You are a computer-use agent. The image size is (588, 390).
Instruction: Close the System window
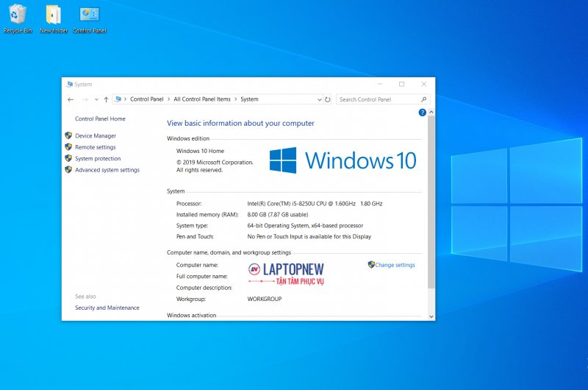pos(424,84)
